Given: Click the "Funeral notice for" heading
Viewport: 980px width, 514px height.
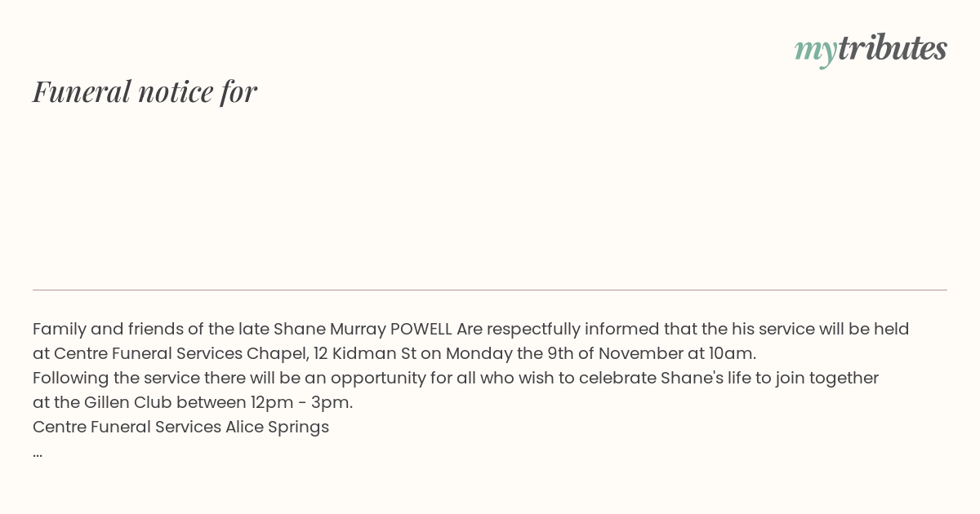Looking at the screenshot, I should (145, 91).
